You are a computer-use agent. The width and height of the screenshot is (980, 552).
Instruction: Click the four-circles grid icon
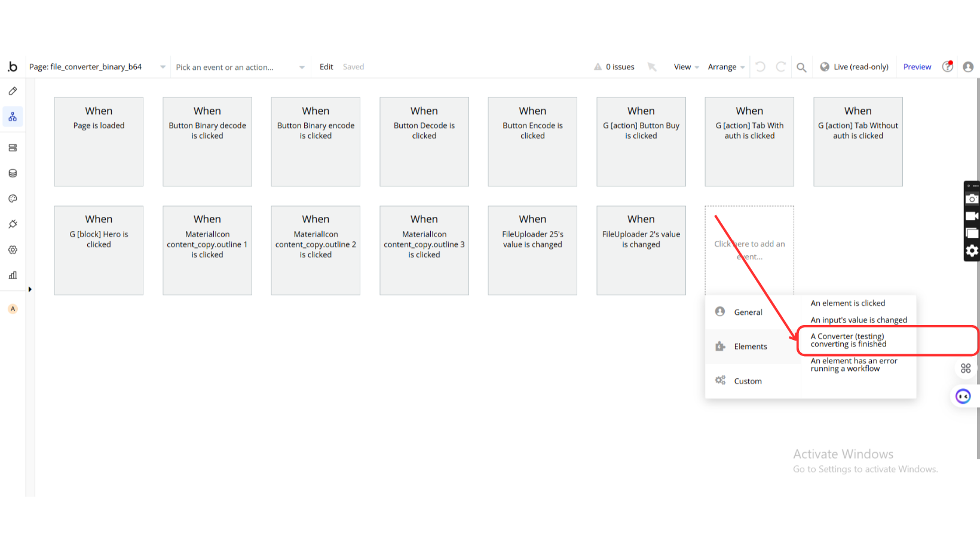point(966,369)
